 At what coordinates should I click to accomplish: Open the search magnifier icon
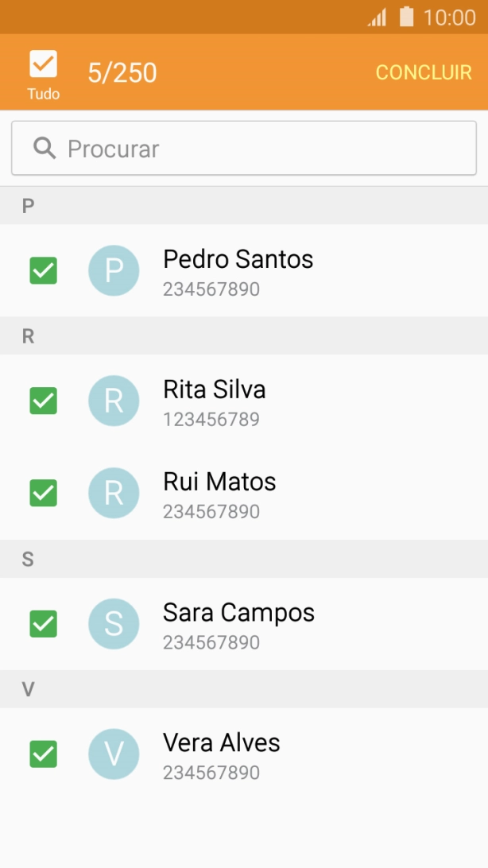44,148
